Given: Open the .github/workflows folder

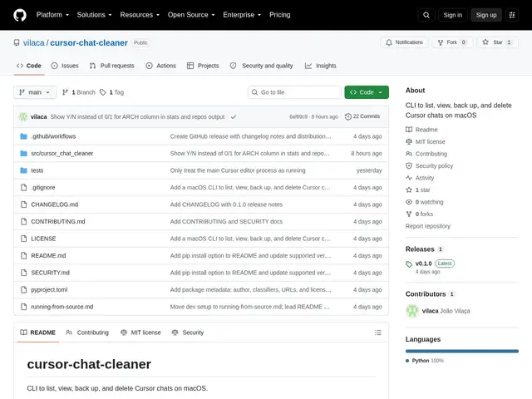Looking at the screenshot, I should [x=53, y=136].
